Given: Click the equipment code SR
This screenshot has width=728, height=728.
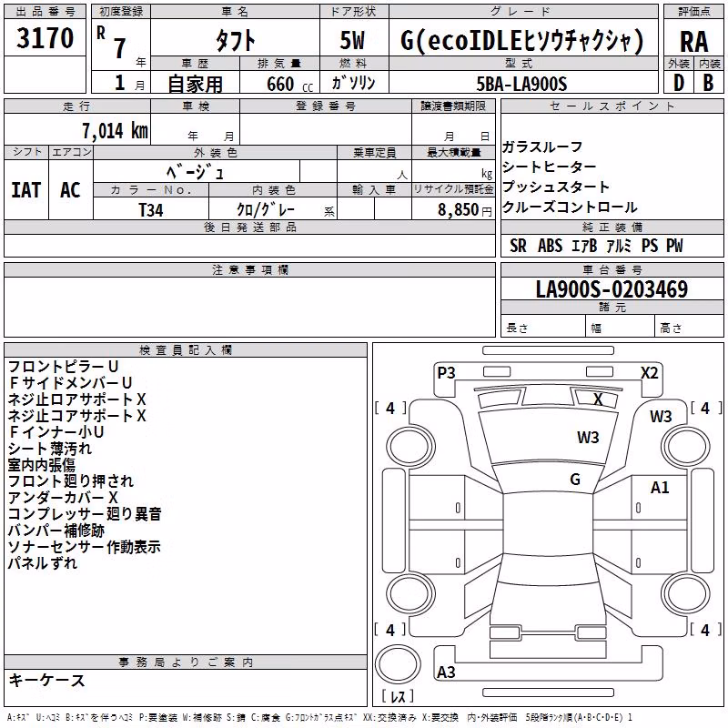Looking at the screenshot, I should click(518, 246).
